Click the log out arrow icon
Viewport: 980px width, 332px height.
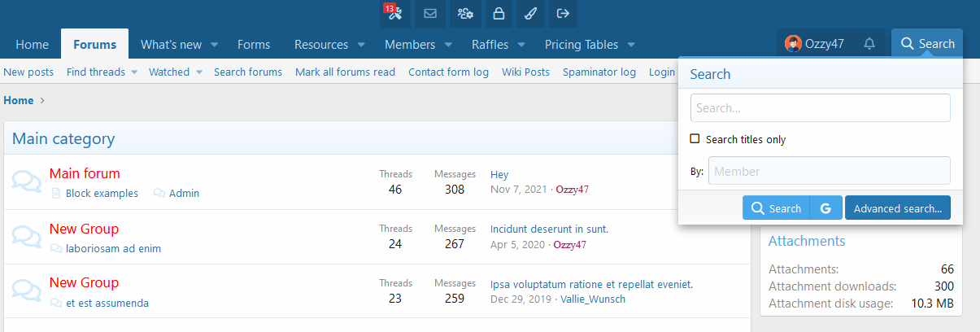(562, 14)
